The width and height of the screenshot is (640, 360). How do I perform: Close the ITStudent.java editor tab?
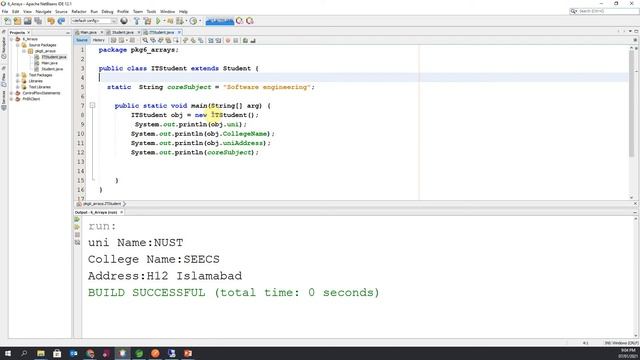[x=179, y=32]
